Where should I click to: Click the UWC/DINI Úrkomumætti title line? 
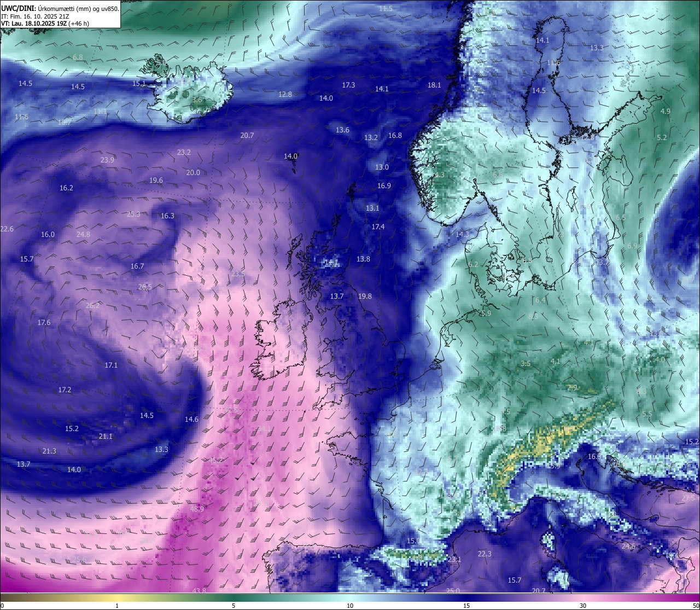(60, 9)
